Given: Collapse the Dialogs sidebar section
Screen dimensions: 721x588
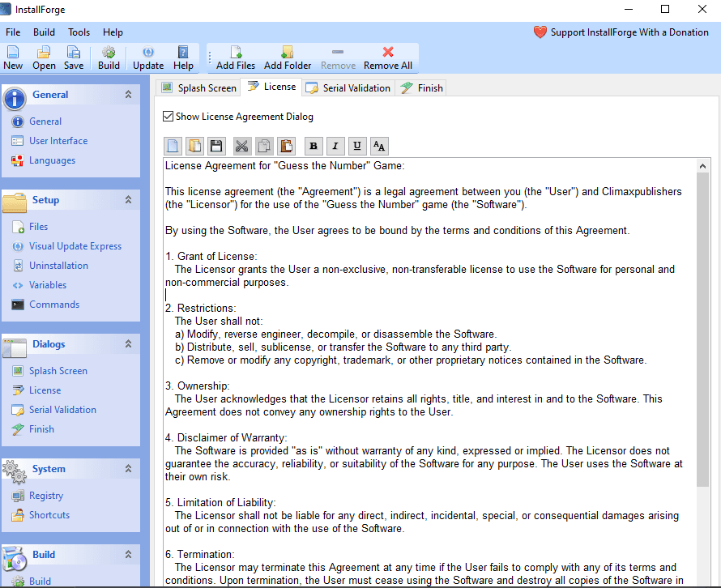Looking at the screenshot, I should 128,344.
